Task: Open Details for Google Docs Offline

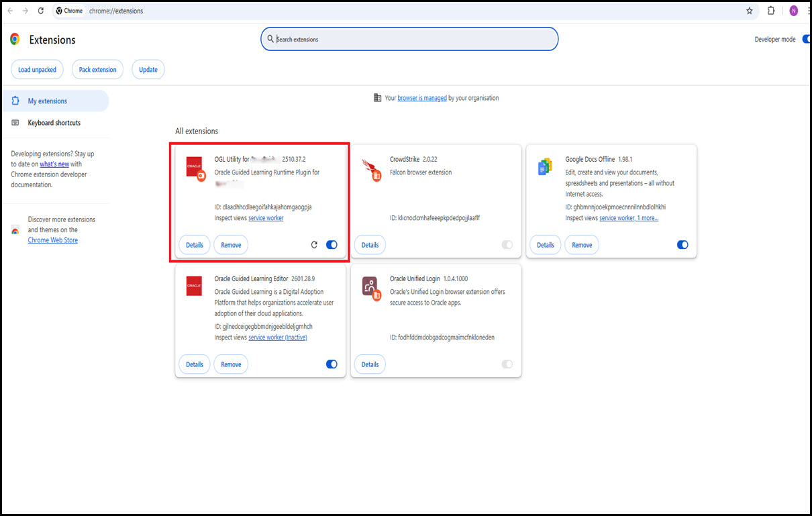Action: (546, 245)
